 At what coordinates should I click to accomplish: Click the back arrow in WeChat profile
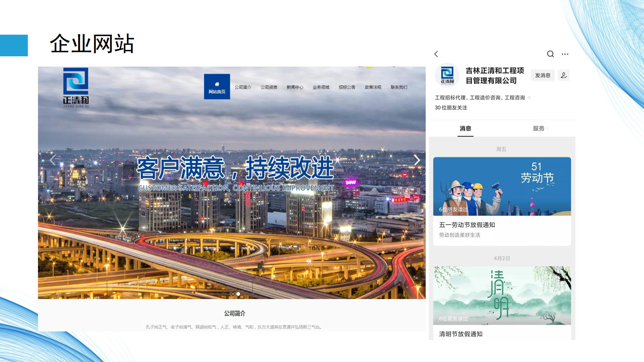click(x=436, y=54)
